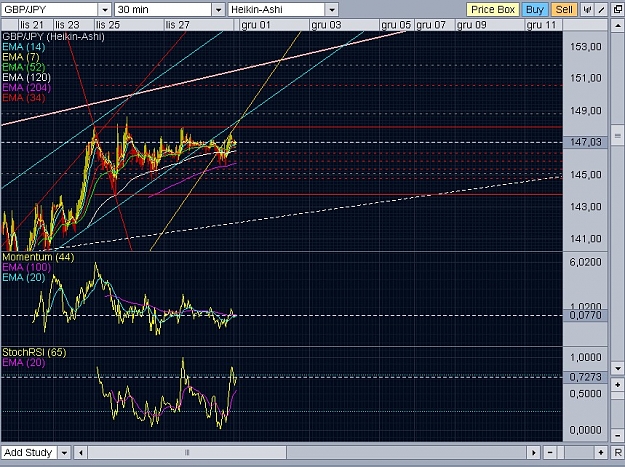Click the horizontal scroll right arrow
The image size is (625, 467).
tap(533, 453)
